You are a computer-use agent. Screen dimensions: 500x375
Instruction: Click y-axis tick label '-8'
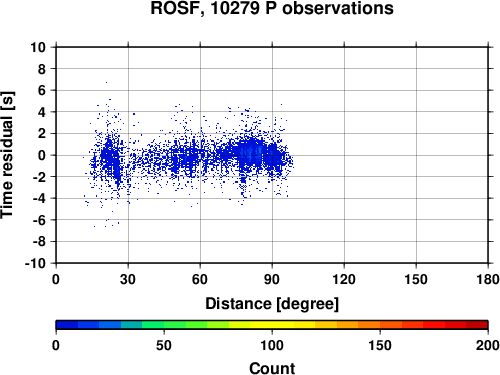click(39, 242)
